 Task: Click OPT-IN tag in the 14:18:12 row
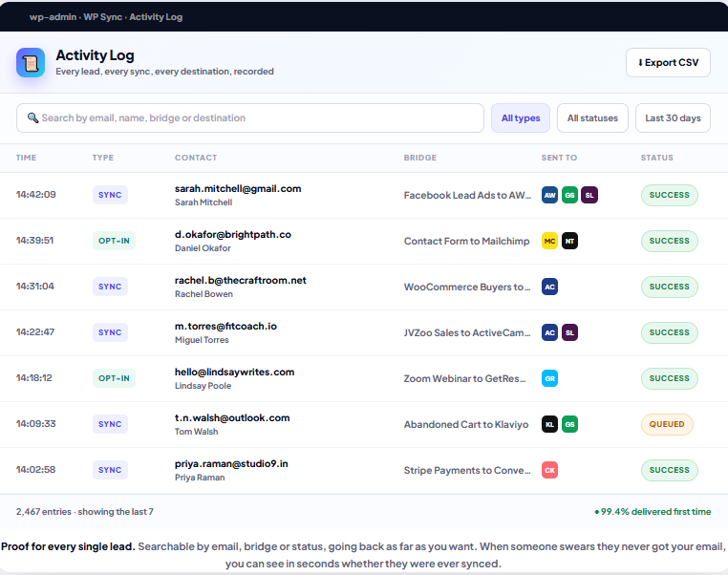click(x=114, y=378)
